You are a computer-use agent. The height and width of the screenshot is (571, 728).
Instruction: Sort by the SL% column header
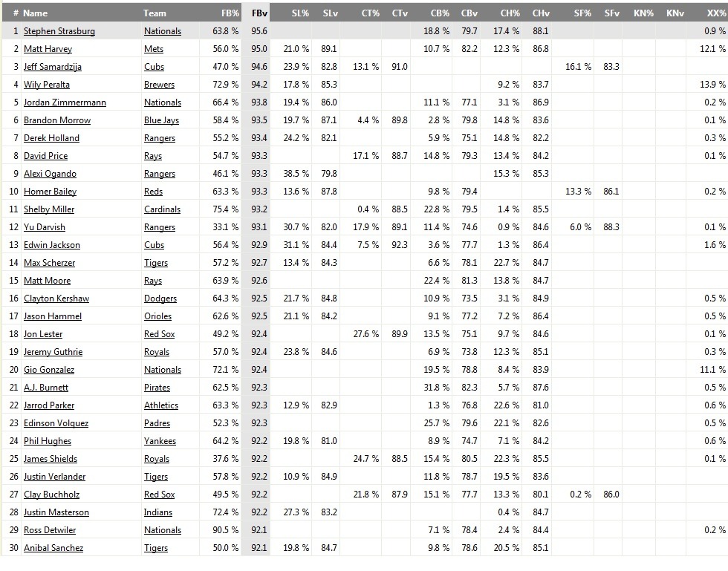[300, 13]
